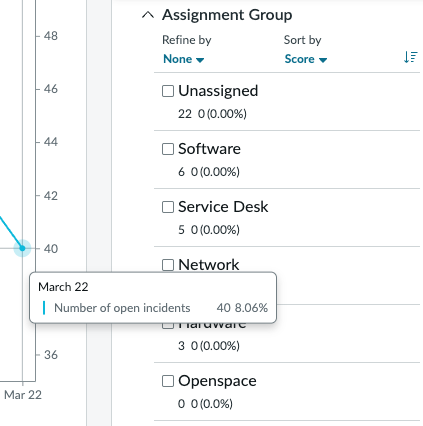Click the Assignment Group heading
This screenshot has height=426, width=423.
pos(227,15)
